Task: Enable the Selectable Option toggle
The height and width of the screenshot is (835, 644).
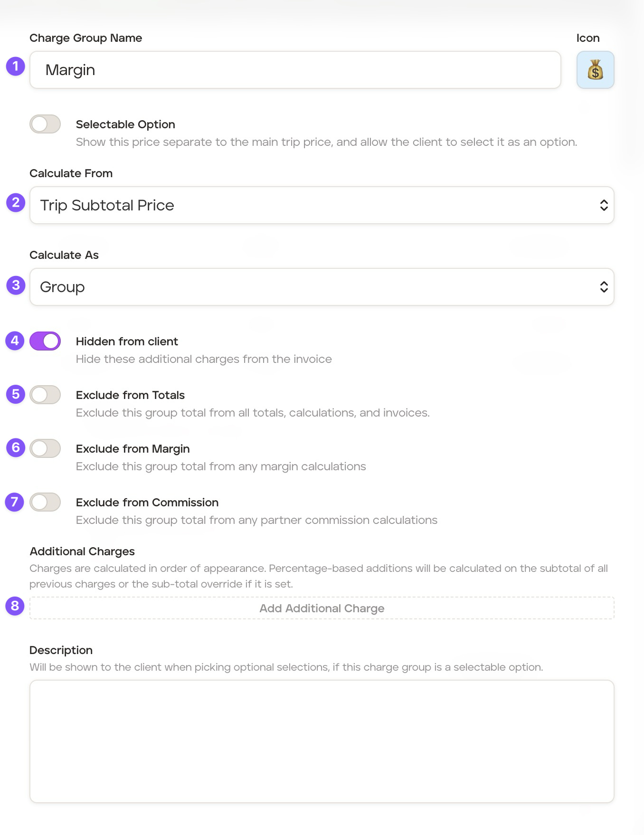Action: click(x=45, y=124)
